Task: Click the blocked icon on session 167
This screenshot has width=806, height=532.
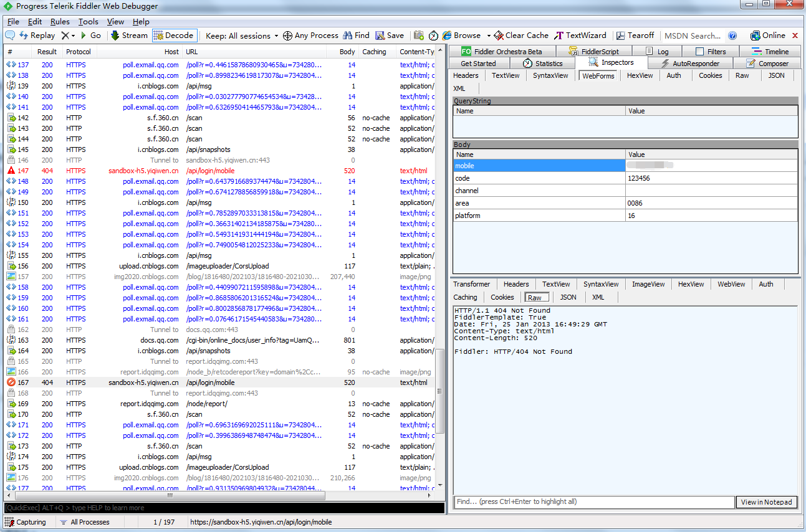Action: coord(11,382)
